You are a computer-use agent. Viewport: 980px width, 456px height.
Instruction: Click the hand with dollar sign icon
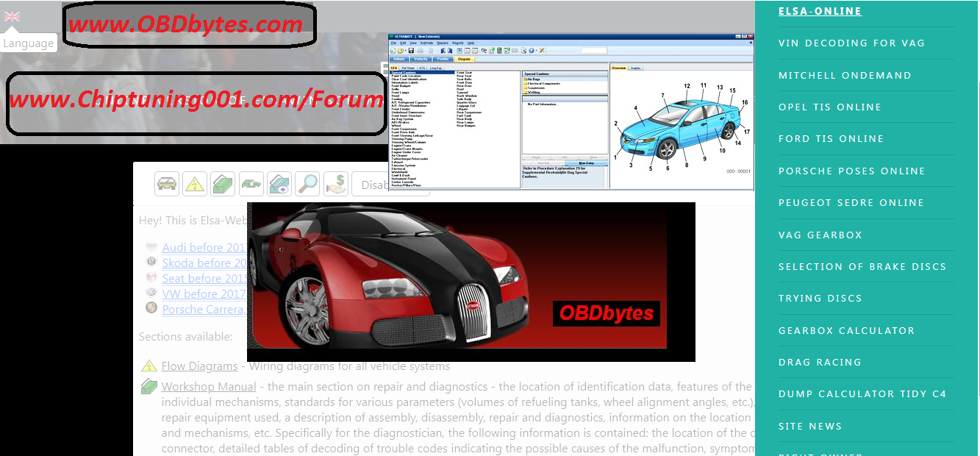[x=336, y=184]
